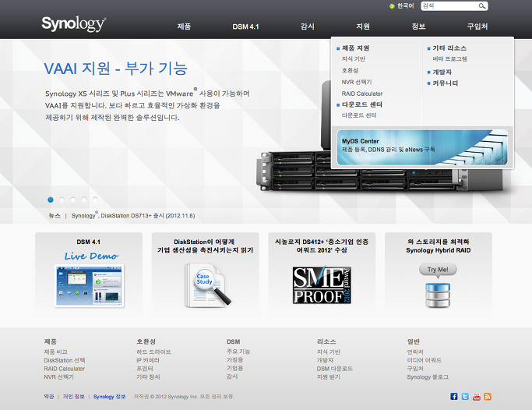This screenshot has height=410, width=532.
Task: Select the second carousel dot
Action: 62,200
